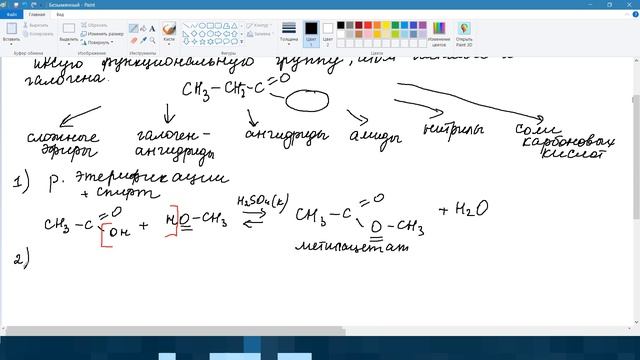
Task: Click the Select (Выделить) rectangle icon
Action: pos(69,28)
